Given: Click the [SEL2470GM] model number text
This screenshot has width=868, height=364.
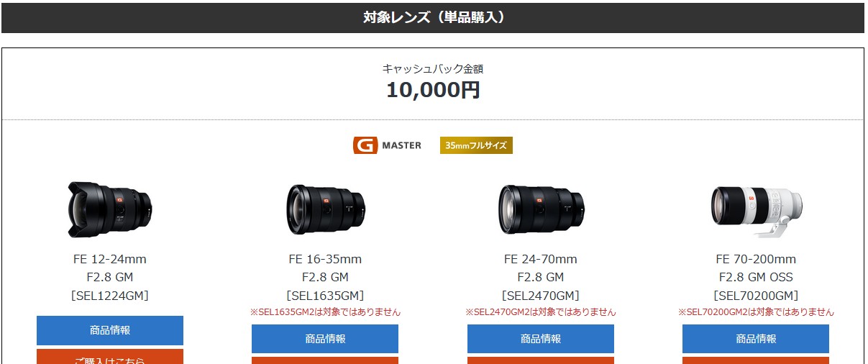Looking at the screenshot, I should click(541, 296).
